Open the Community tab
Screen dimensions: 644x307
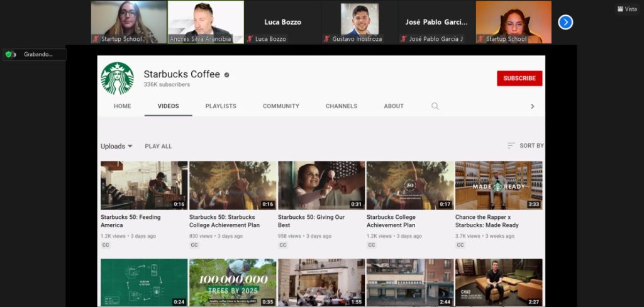(280, 106)
